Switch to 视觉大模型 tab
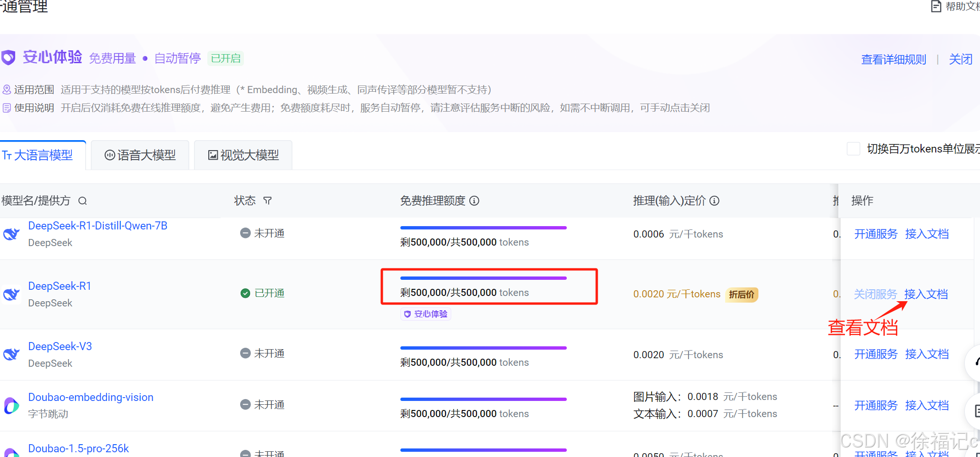The height and width of the screenshot is (457, 980). pyautogui.click(x=243, y=155)
